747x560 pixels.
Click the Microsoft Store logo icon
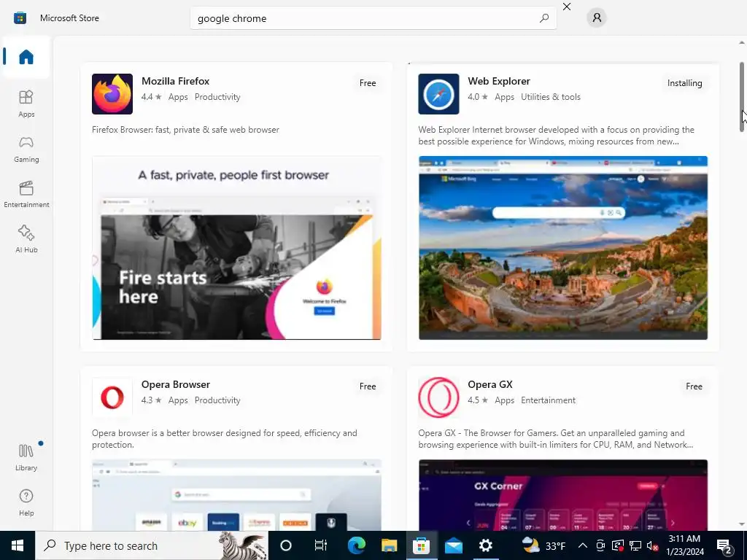20,18
